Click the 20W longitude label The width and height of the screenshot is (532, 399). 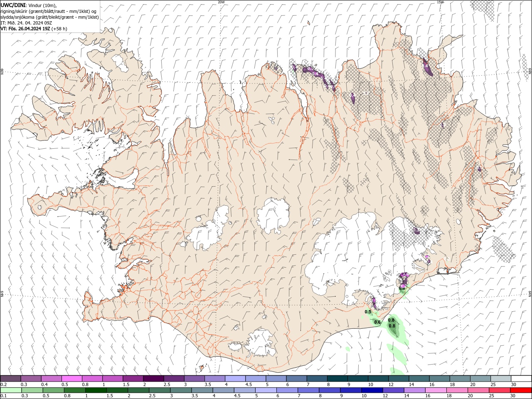(221, 2)
